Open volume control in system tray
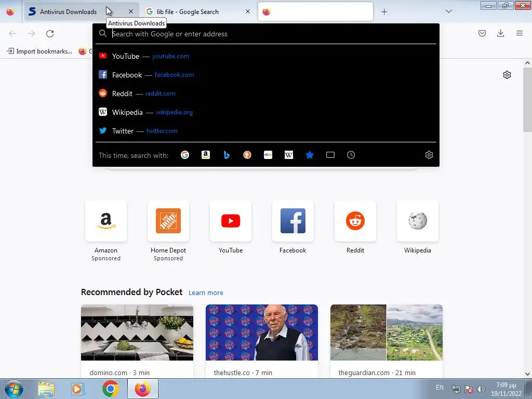This screenshot has width=532, height=399. click(x=481, y=389)
